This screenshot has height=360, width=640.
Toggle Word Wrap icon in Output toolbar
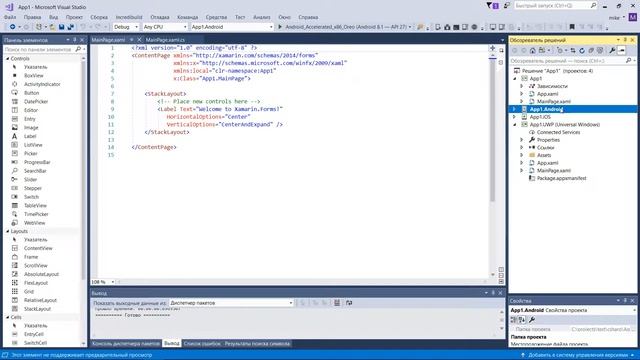[x=349, y=303]
